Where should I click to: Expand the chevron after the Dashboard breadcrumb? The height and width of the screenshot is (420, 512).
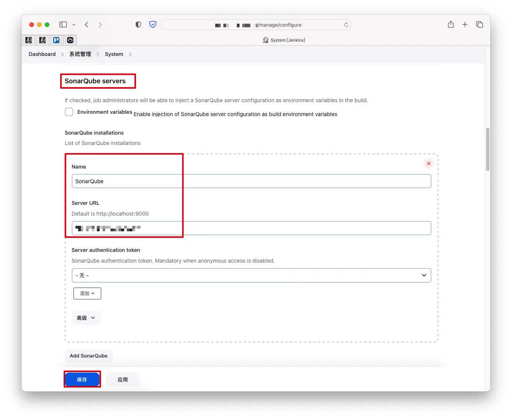62,54
